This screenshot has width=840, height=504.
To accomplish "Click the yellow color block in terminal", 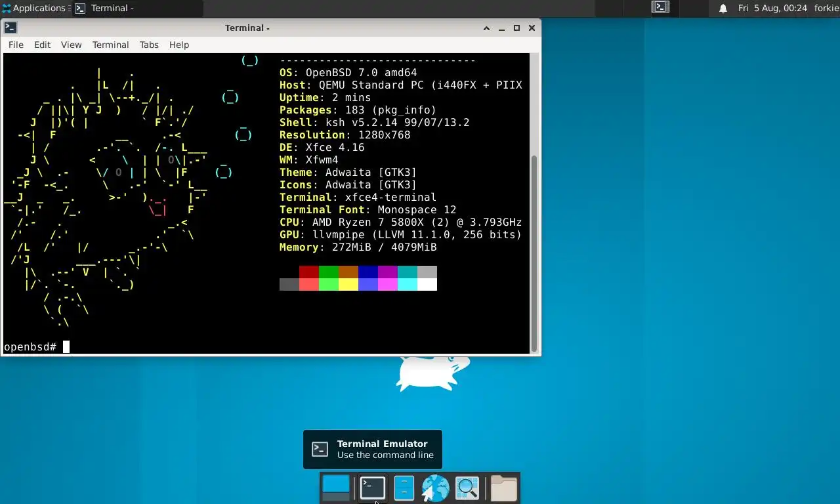I will [x=348, y=284].
